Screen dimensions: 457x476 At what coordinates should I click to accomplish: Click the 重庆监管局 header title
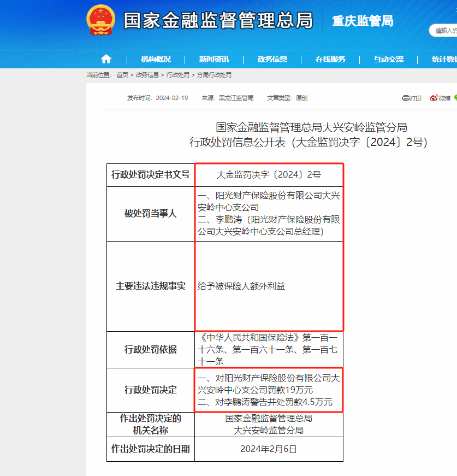(x=363, y=21)
